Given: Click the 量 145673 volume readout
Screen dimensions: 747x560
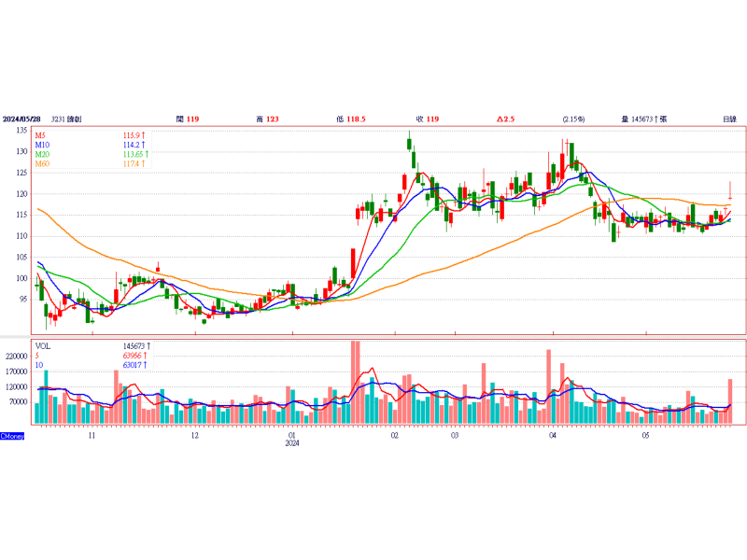Looking at the screenshot, I should (x=644, y=119).
